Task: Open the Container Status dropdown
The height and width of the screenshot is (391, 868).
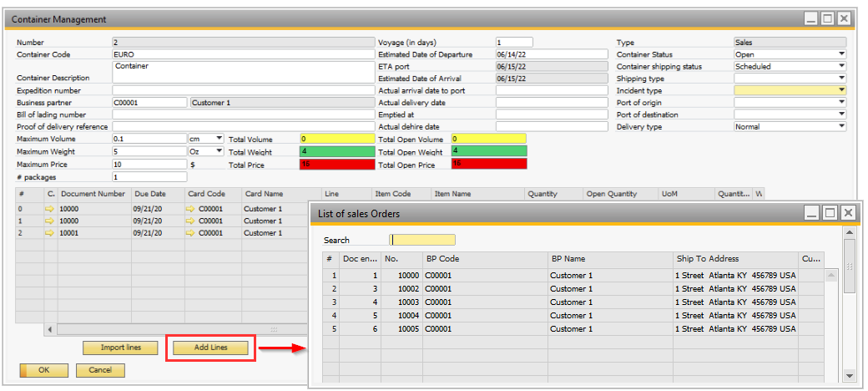Action: [842, 54]
